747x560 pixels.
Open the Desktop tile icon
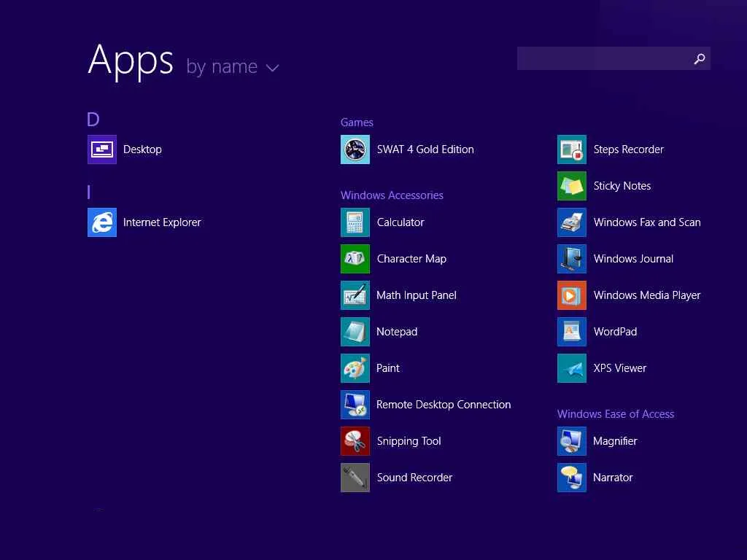click(102, 149)
